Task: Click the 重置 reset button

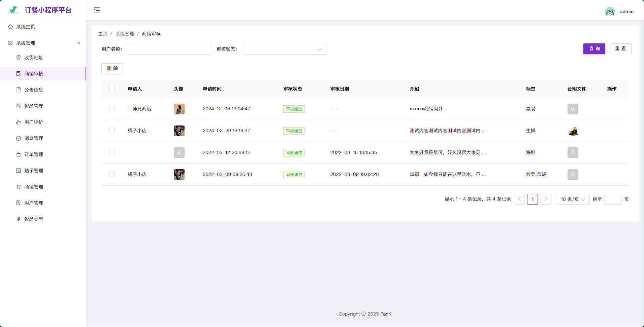Action: pos(620,49)
